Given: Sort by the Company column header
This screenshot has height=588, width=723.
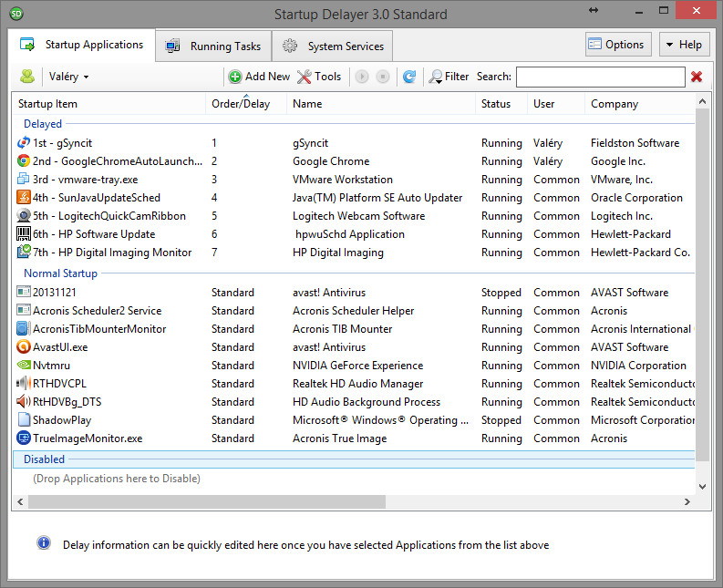Looking at the screenshot, I should click(640, 104).
